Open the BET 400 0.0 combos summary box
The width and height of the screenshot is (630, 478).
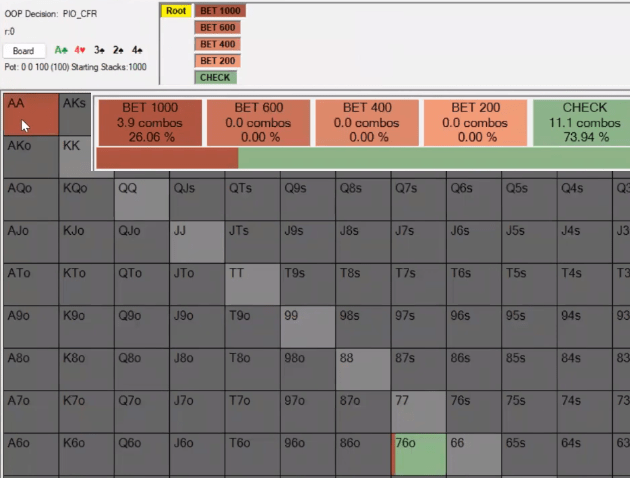367,123
